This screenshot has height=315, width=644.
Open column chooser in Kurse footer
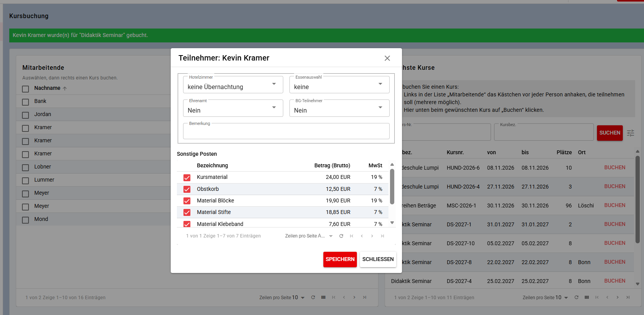587,297
